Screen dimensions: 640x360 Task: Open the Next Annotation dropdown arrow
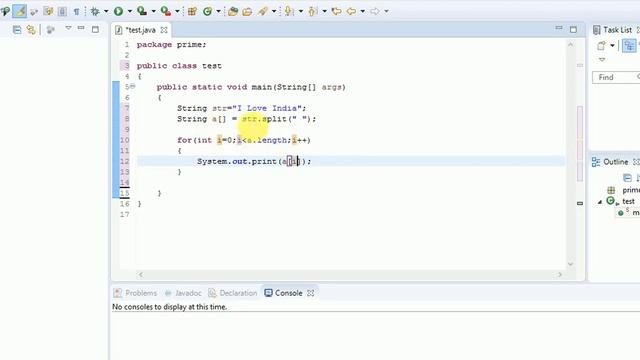301,11
